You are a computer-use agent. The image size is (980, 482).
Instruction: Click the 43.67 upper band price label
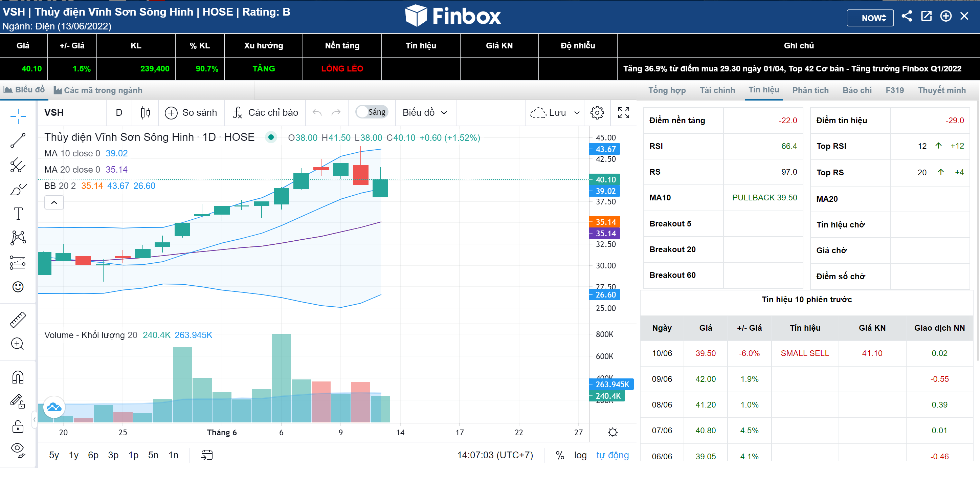click(x=605, y=149)
